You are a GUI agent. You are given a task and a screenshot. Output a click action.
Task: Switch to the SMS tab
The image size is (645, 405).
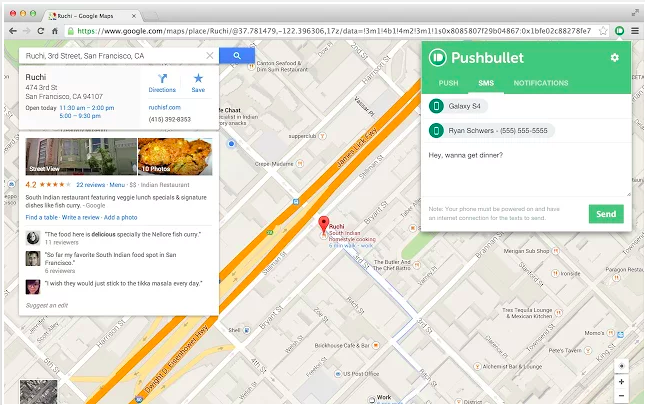tap(486, 83)
